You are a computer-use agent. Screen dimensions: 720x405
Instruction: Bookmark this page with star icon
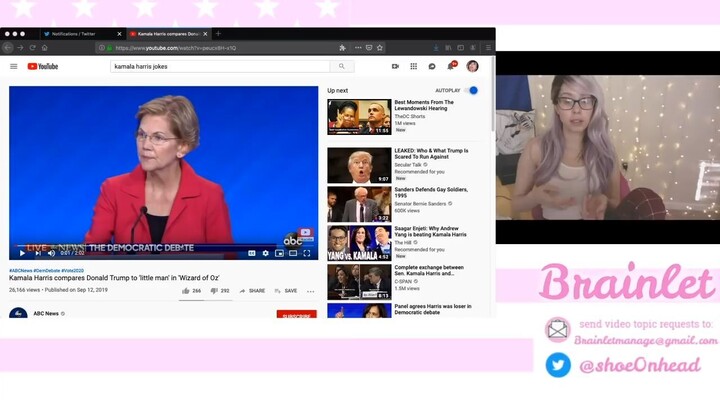click(x=380, y=47)
